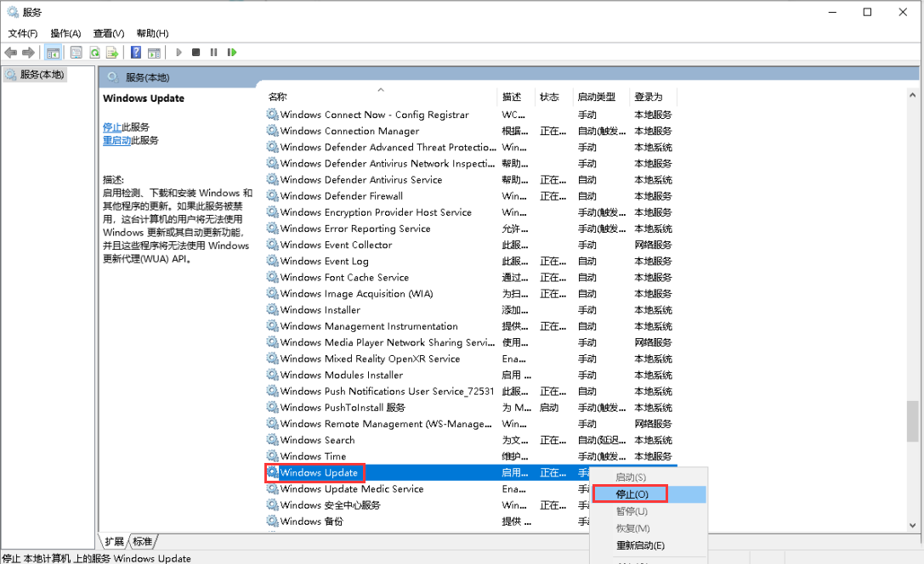The width and height of the screenshot is (924, 564).
Task: Select 服务(本地) in the left tree
Action: tap(36, 75)
